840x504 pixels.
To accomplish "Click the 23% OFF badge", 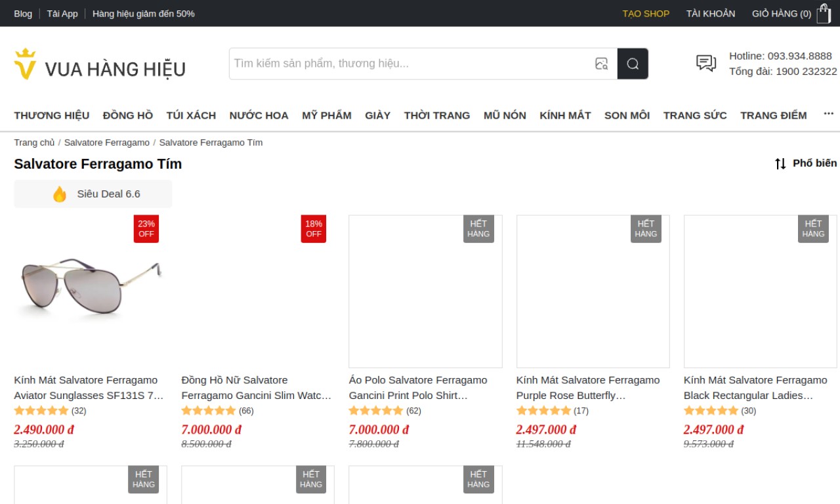I will click(146, 228).
